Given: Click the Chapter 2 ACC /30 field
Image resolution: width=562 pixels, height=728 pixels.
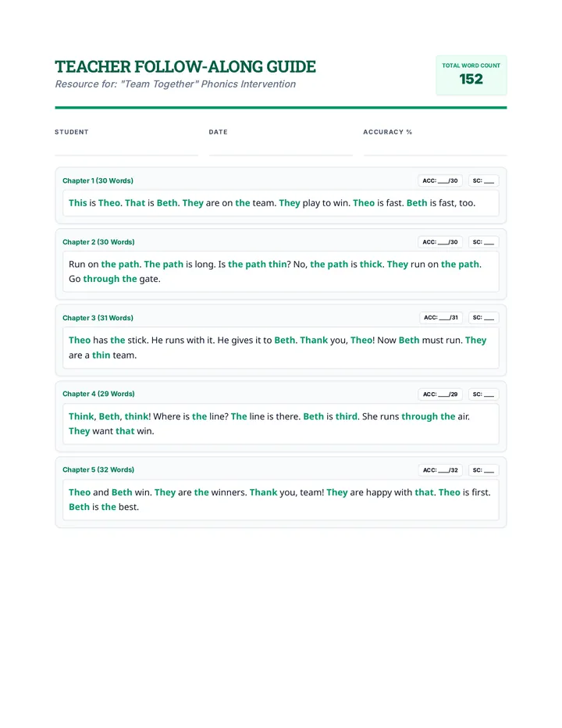Looking at the screenshot, I should (x=440, y=242).
